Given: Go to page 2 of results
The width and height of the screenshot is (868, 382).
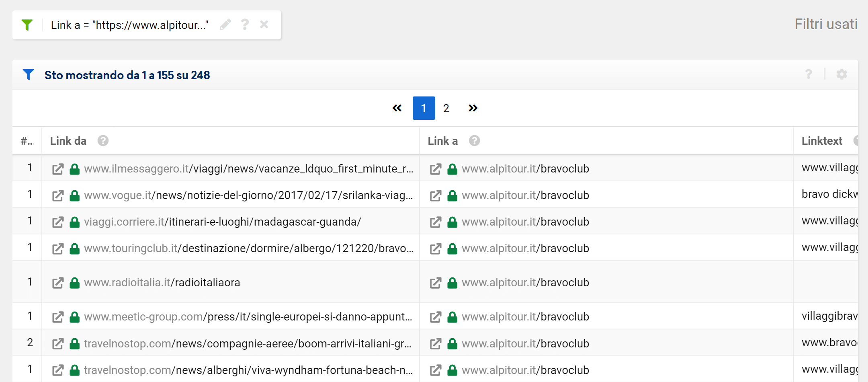Looking at the screenshot, I should (x=446, y=108).
